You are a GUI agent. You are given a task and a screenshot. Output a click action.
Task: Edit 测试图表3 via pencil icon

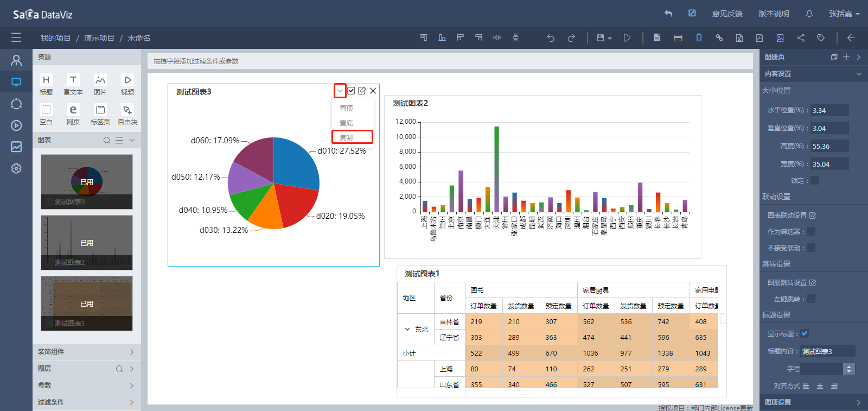click(x=362, y=91)
